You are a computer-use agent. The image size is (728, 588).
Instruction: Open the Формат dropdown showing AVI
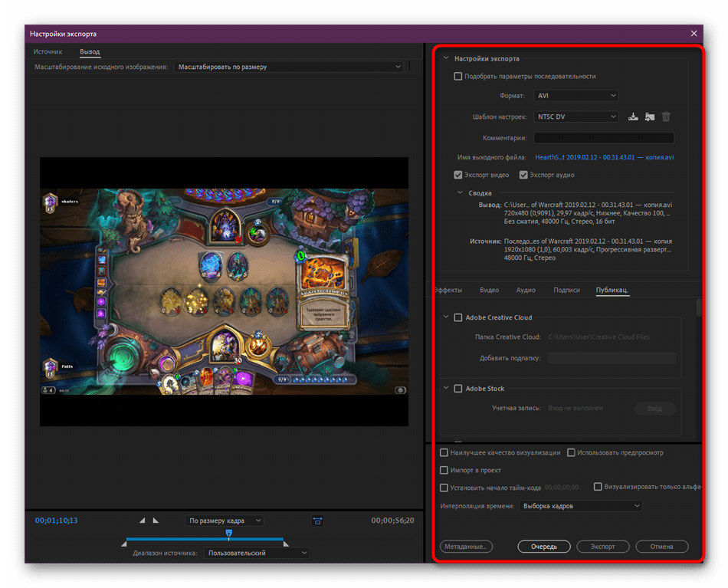pos(576,96)
